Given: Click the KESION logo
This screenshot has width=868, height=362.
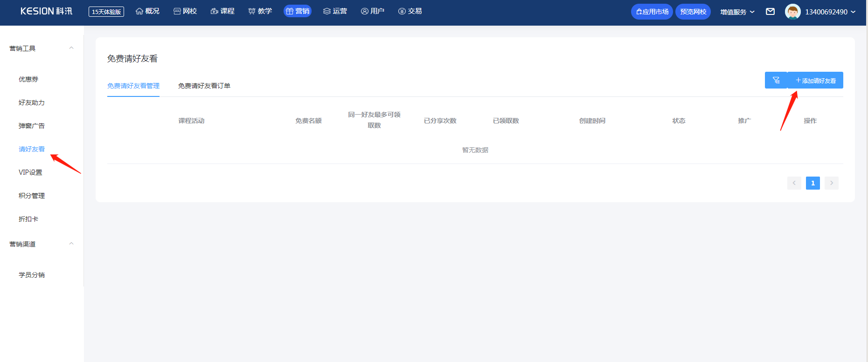Looking at the screenshot, I should coord(46,11).
